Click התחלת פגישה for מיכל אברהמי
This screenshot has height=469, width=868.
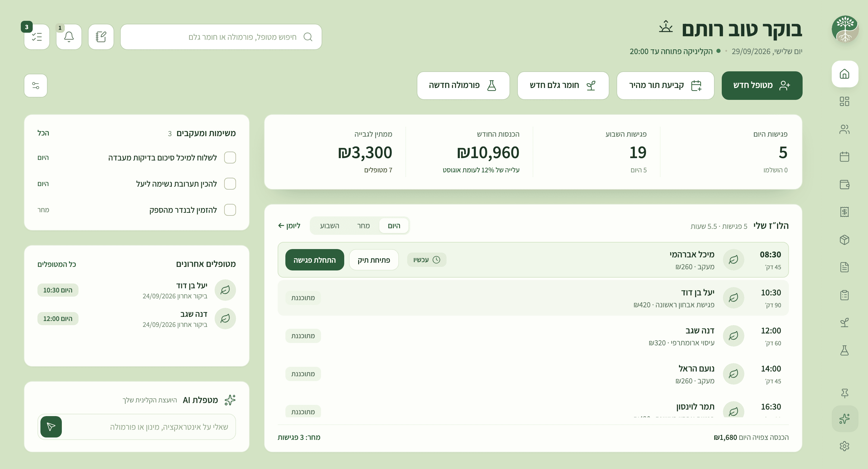315,260
